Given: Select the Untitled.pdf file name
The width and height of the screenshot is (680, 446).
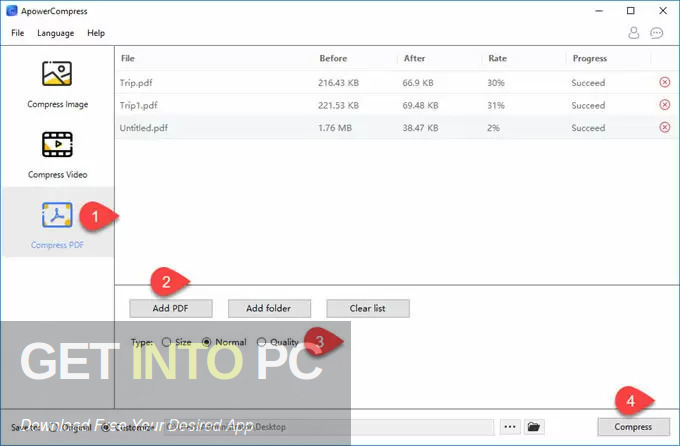Looking at the screenshot, I should click(144, 128).
